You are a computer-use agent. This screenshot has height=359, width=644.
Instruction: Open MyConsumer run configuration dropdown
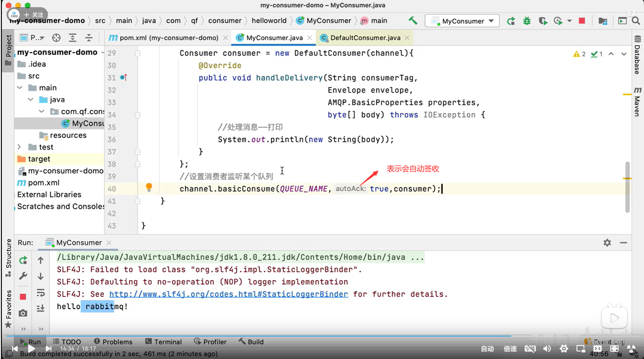tap(462, 21)
